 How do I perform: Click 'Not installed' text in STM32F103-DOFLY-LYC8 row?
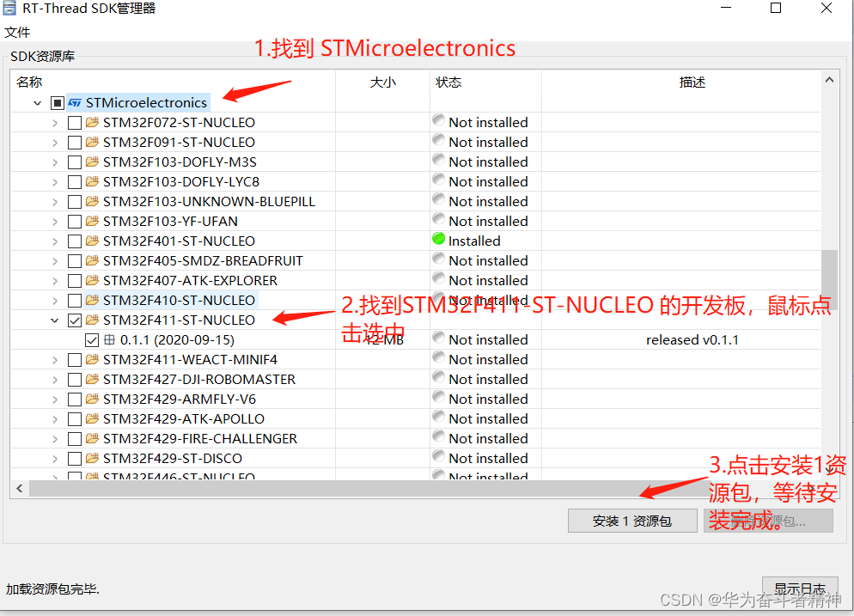coord(489,181)
